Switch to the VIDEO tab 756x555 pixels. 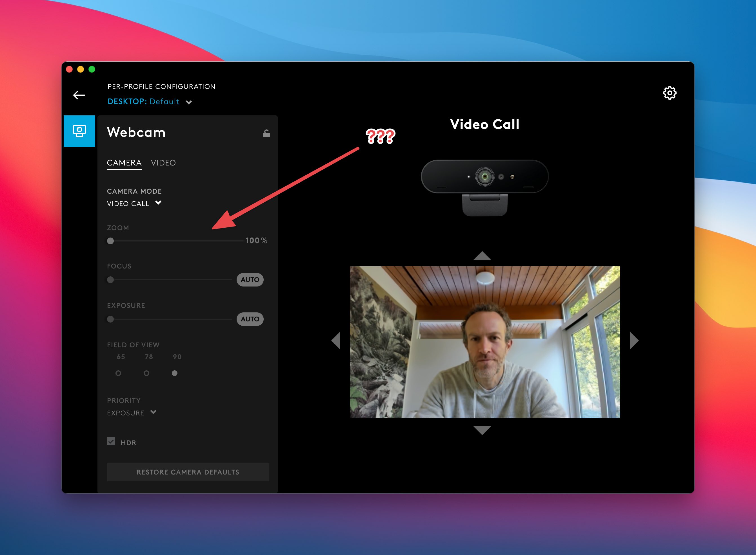pyautogui.click(x=163, y=163)
